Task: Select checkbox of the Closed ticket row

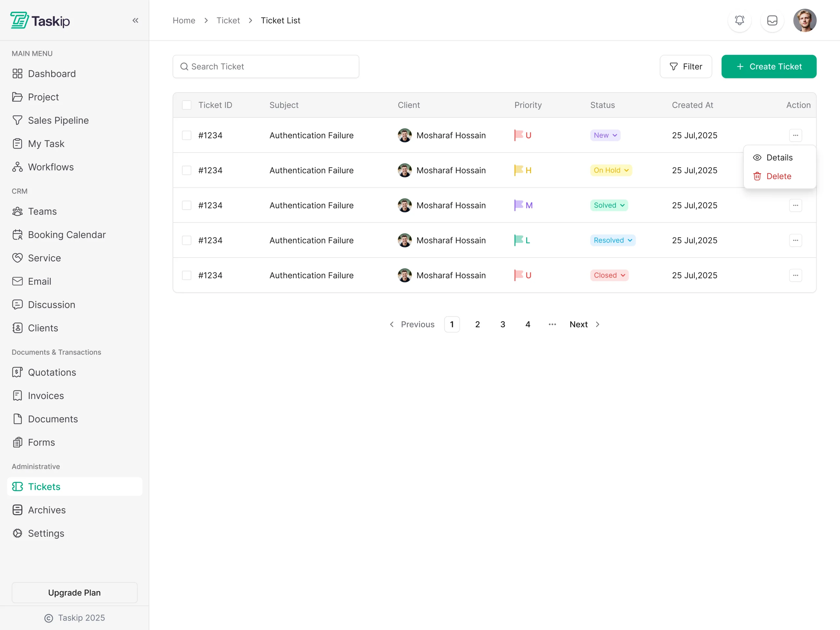Action: click(186, 275)
